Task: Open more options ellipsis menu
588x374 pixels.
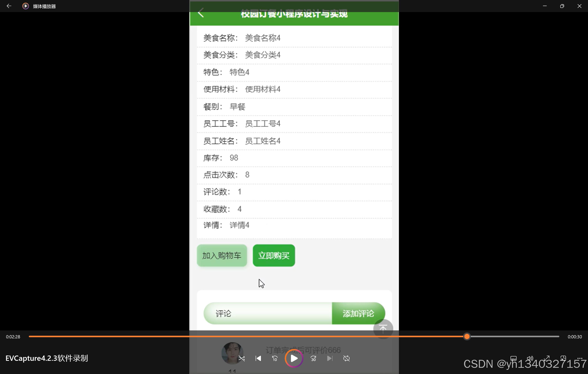Action: click(x=580, y=358)
